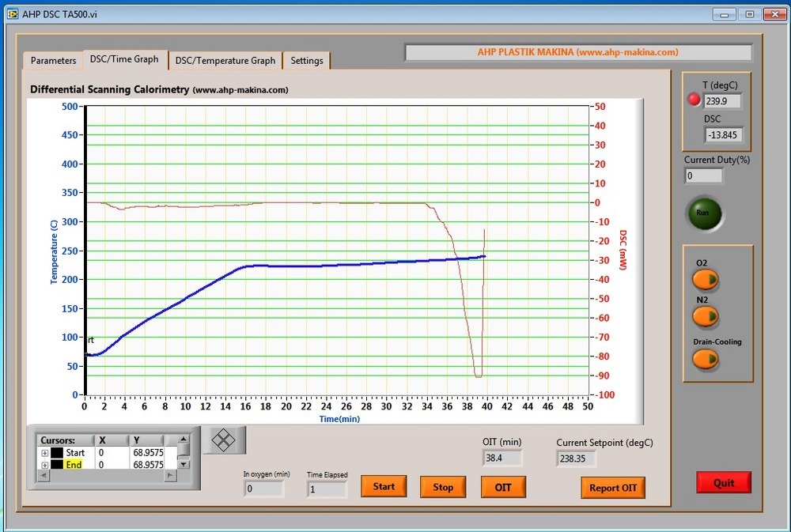Click the End cursor Y value 68.9575

[149, 465]
